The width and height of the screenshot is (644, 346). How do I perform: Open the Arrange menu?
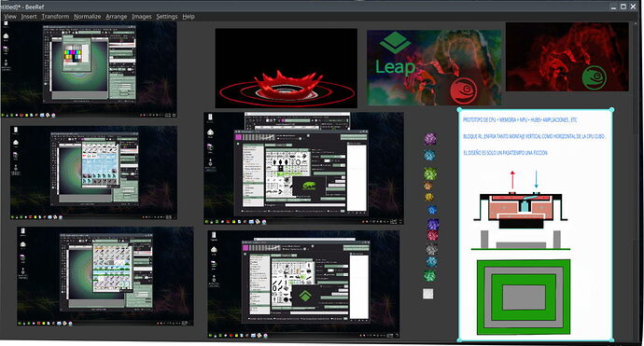point(117,17)
